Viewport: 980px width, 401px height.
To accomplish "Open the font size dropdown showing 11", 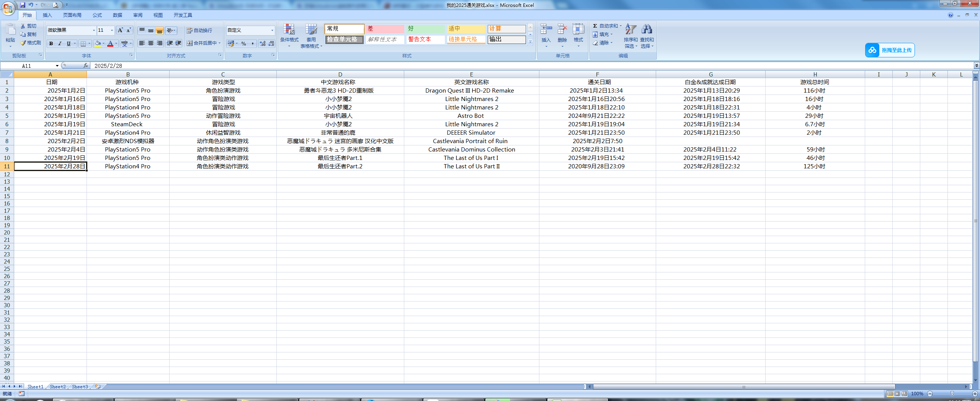I will coord(112,30).
